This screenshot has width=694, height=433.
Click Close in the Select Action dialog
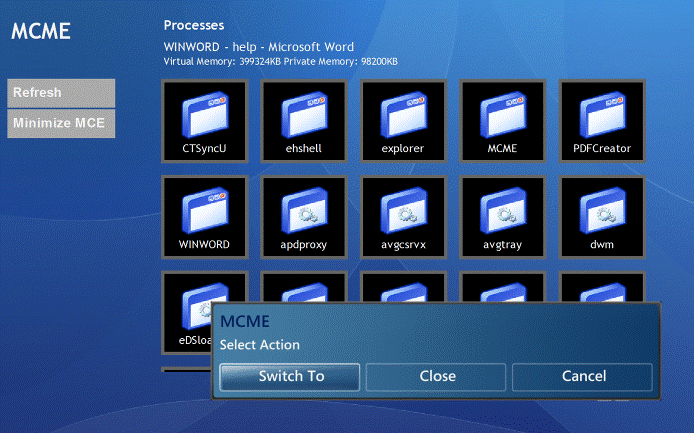point(436,377)
